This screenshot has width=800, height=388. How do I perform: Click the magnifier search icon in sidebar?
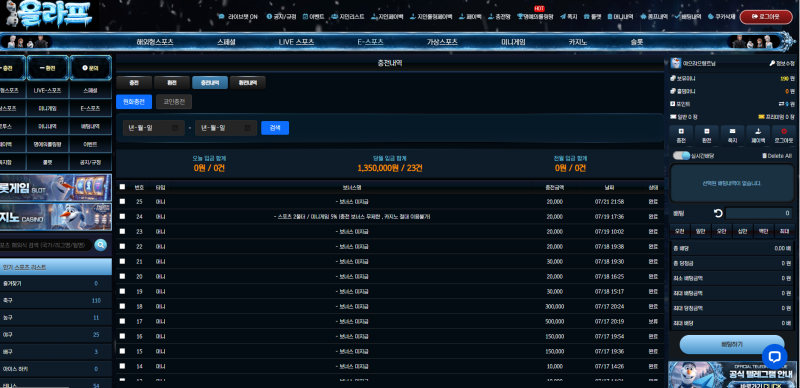(x=101, y=245)
